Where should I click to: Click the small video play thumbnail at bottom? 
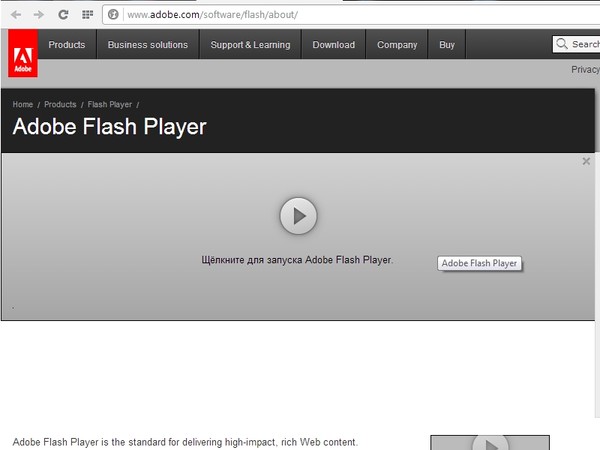click(490, 442)
